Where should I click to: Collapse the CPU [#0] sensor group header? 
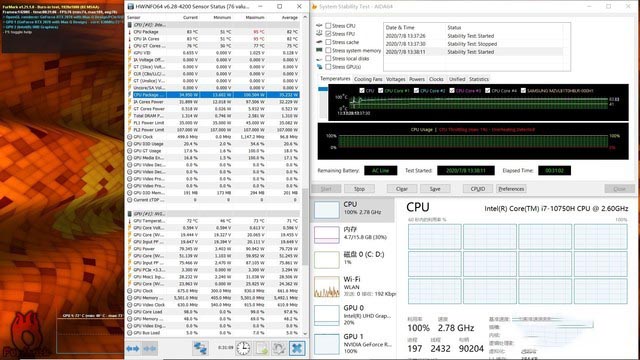213,25
